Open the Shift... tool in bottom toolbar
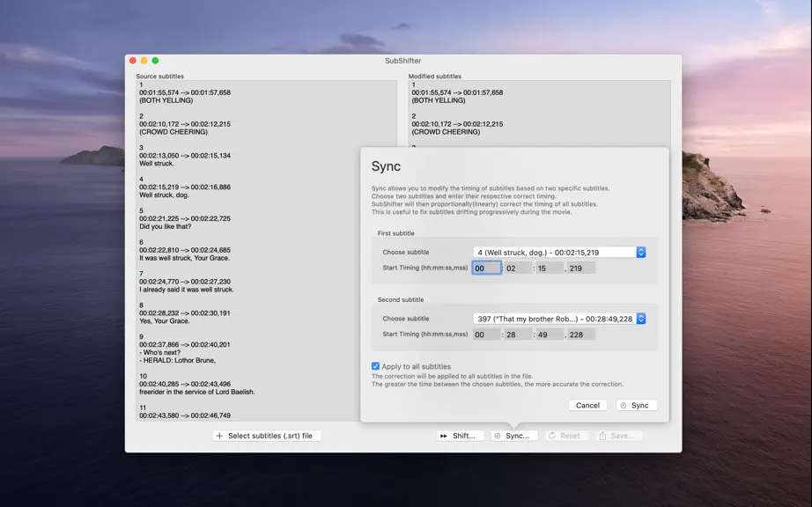This screenshot has width=812, height=507. coord(460,436)
